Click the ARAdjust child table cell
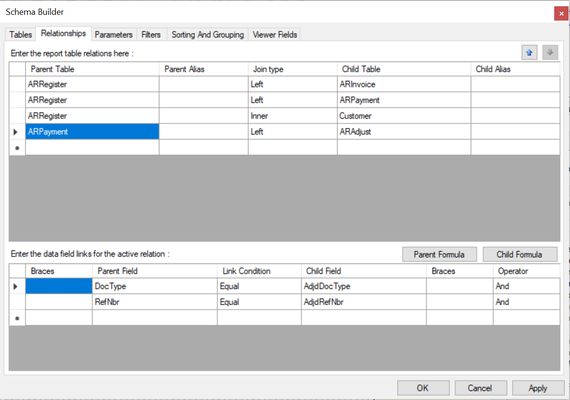570x400 pixels. 404,132
